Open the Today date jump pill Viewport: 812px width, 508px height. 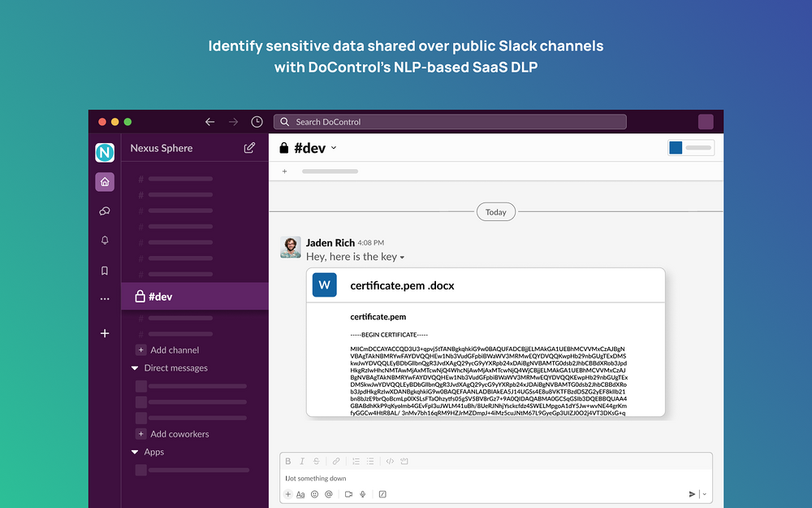click(495, 212)
